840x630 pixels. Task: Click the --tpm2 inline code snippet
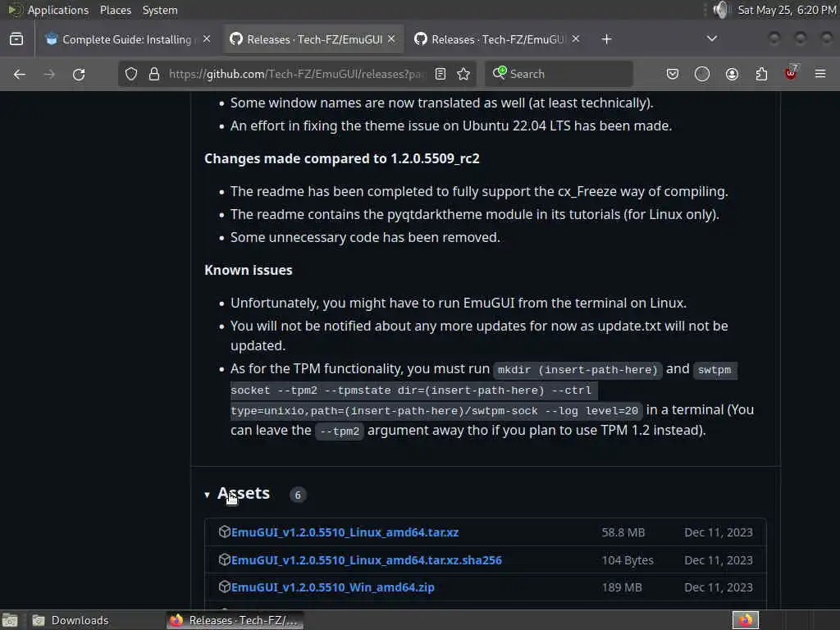click(340, 431)
